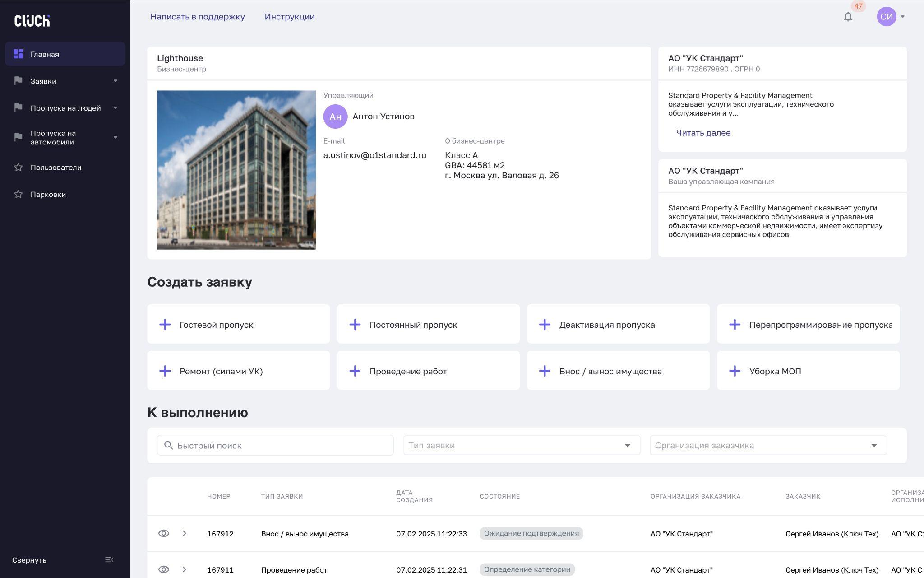Viewport: 924px width, 578px height.
Task: Expand the Пропуска на автомобили arrow
Action: pyautogui.click(x=115, y=137)
